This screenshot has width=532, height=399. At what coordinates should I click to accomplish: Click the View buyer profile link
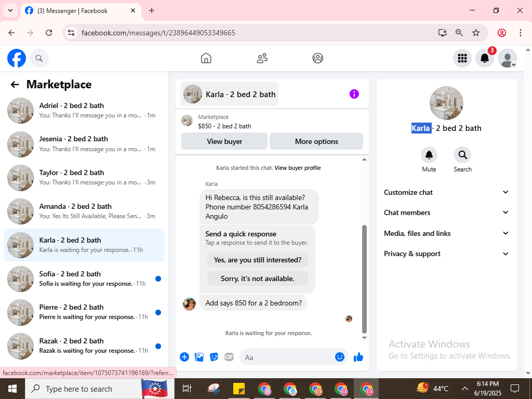[298, 168]
